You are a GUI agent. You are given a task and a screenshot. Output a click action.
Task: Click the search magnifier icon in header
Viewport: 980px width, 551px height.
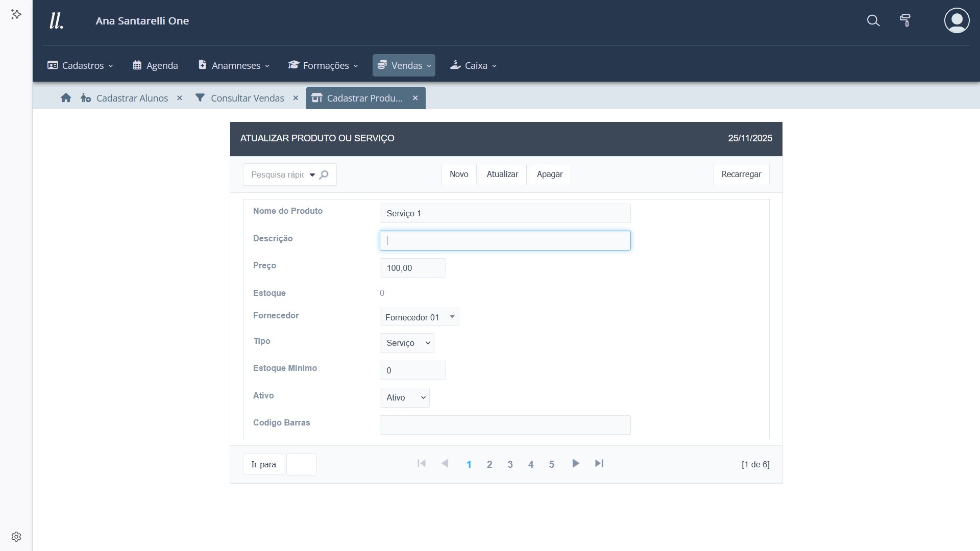click(x=873, y=20)
